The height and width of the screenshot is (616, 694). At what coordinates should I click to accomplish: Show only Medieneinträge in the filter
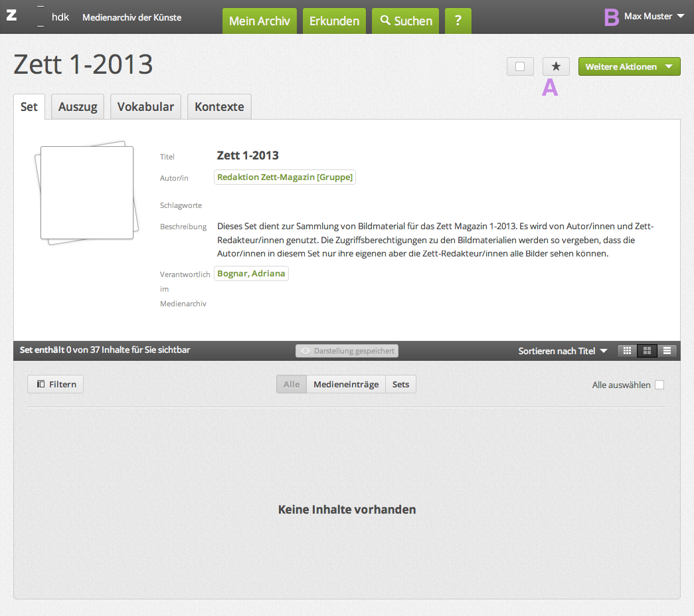point(346,384)
